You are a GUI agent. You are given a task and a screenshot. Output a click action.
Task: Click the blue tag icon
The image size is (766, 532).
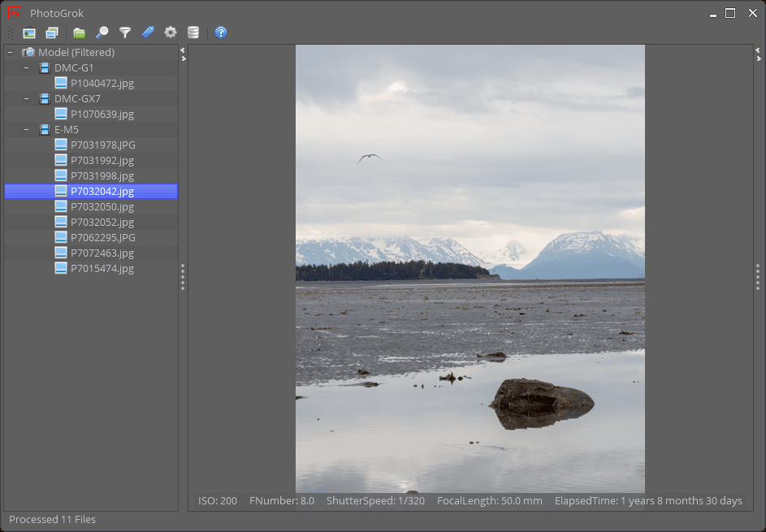coord(147,32)
